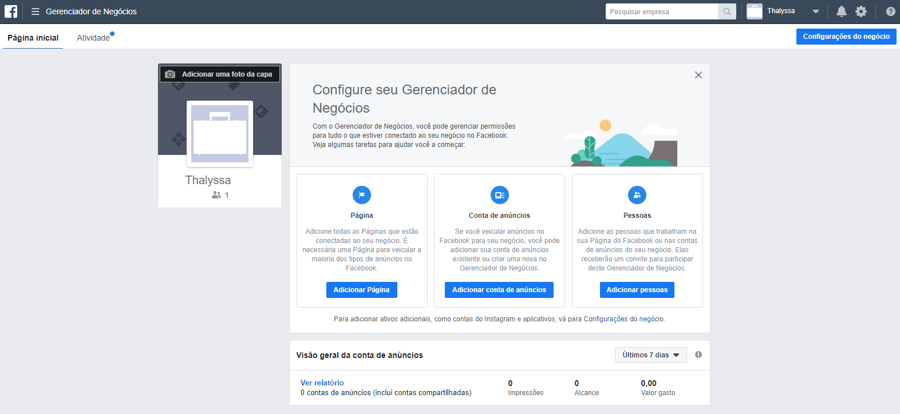Click the help question mark icon
Screen dimensions: 900x414
click(890, 12)
